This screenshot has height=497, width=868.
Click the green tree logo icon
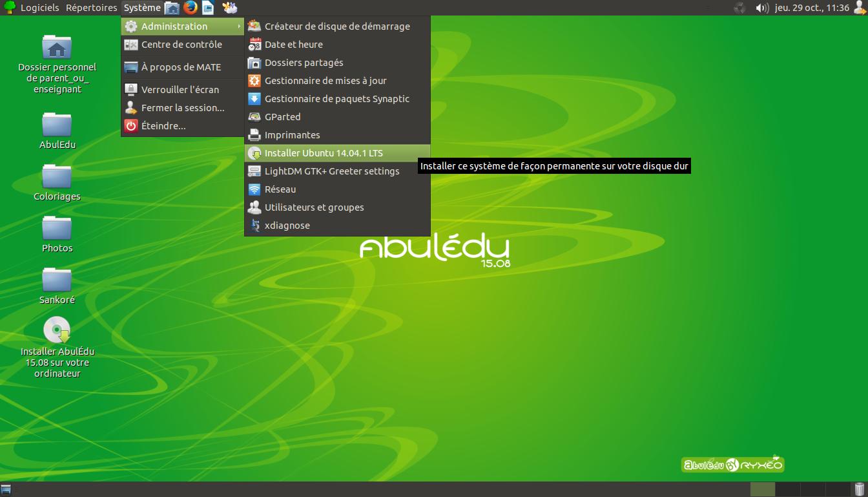pyautogui.click(x=9, y=8)
